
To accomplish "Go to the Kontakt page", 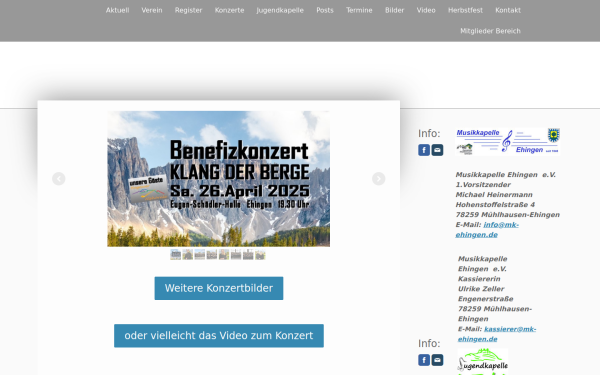I will [508, 10].
